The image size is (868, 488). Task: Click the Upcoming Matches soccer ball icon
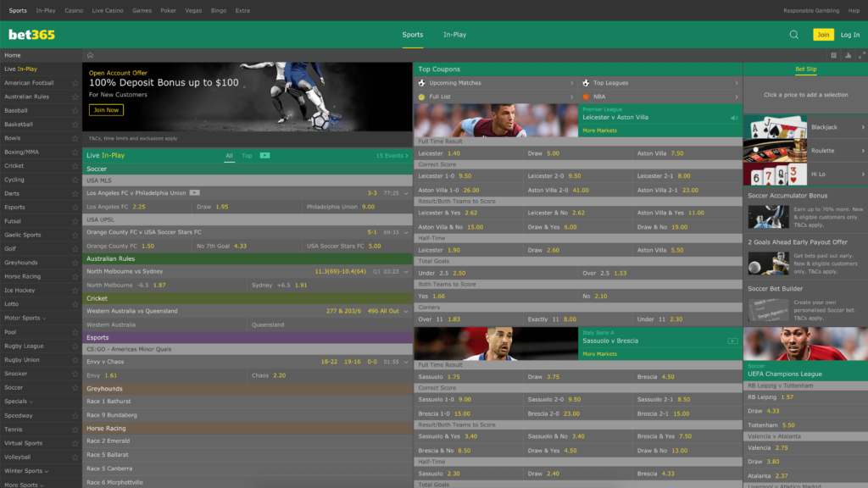tap(422, 83)
